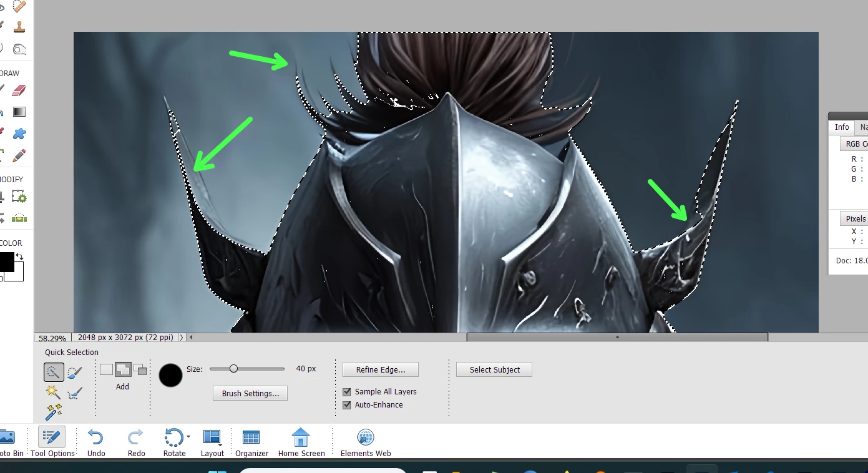This screenshot has width=868, height=473.
Task: Open the RGB Color mode dropdown
Action: click(x=854, y=144)
